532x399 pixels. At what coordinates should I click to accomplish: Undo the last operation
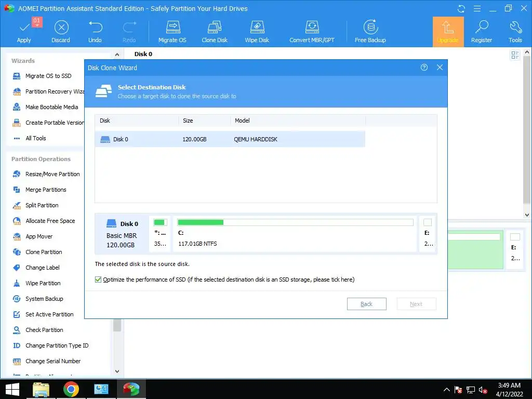pyautogui.click(x=95, y=32)
